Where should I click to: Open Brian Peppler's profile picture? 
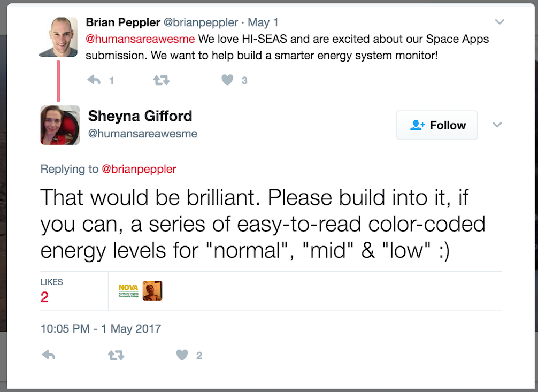pyautogui.click(x=58, y=37)
